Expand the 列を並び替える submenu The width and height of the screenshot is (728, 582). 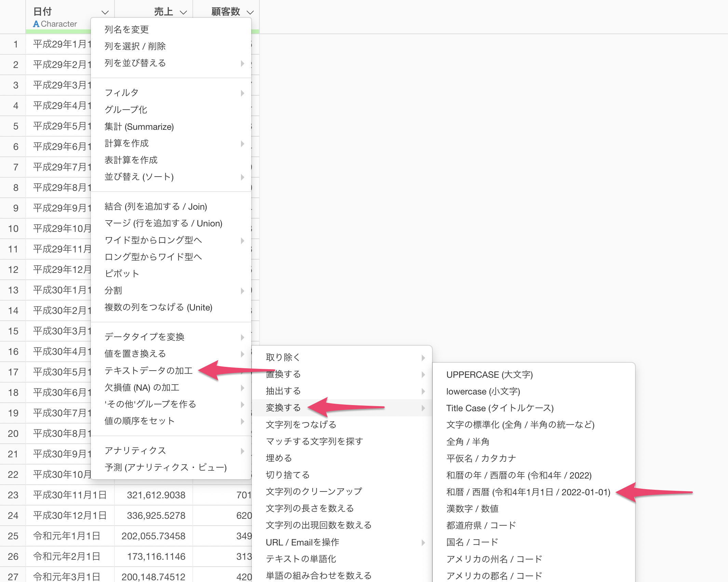(171, 63)
